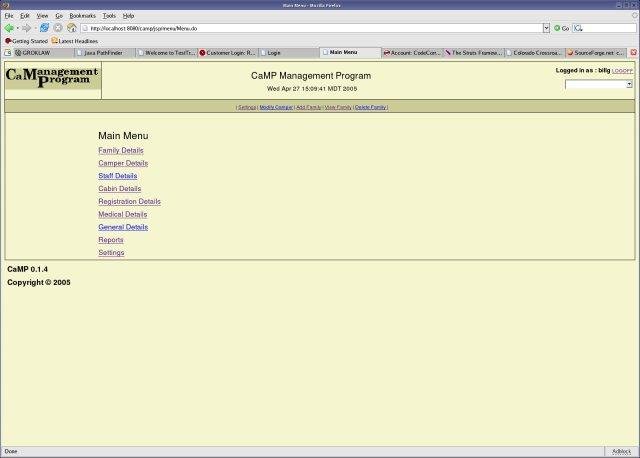This screenshot has width=640, height=458.
Task: Open the Cabin Details link
Action: pyautogui.click(x=120, y=189)
